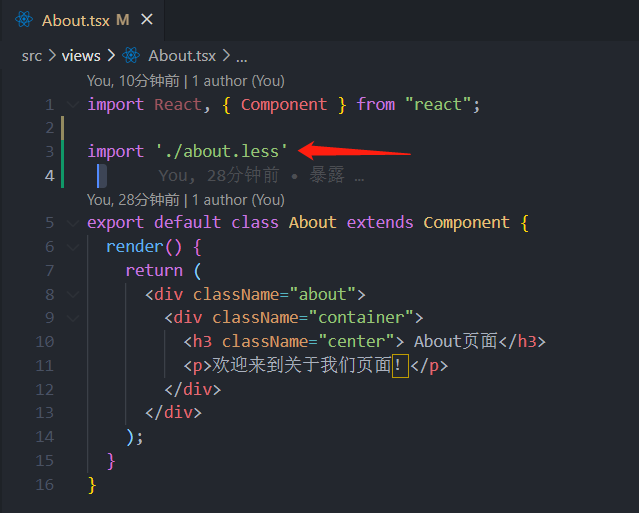Viewport: 639px width, 513px height.
Task: Click the "react" module string on line 1
Action: pos(438,105)
